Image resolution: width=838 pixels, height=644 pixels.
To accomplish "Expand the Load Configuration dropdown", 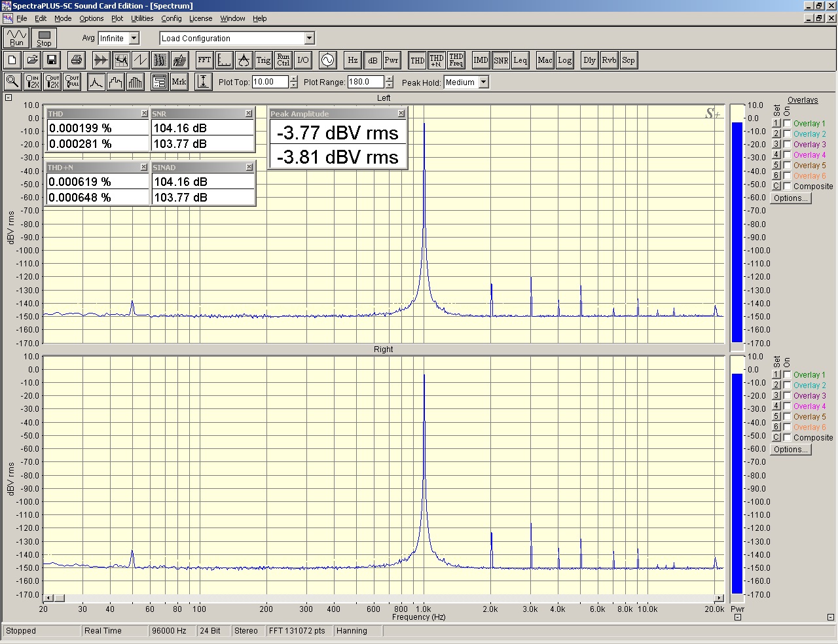I will 309,39.
